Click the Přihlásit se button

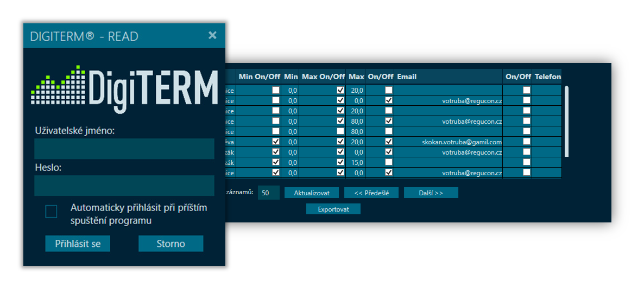[x=78, y=244]
